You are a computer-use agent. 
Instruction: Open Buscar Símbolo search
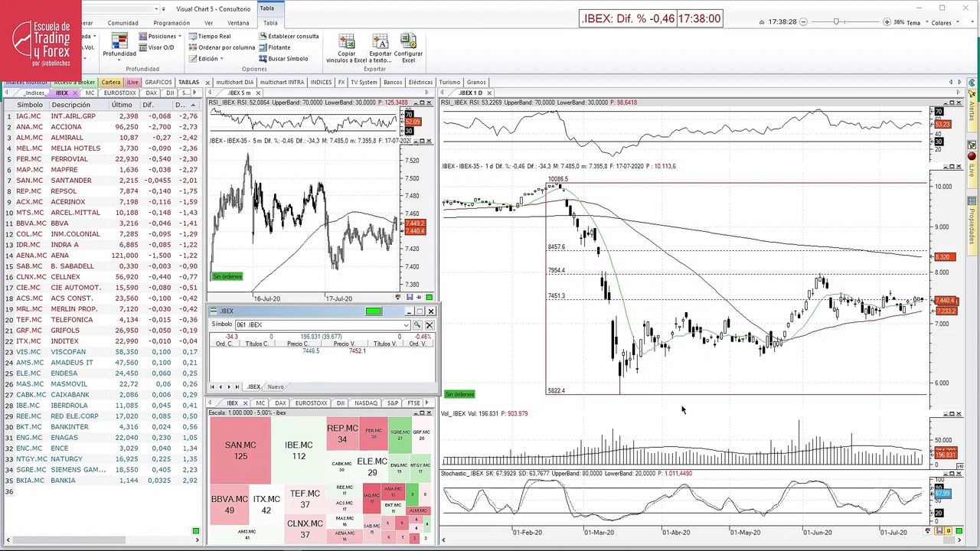283,59
